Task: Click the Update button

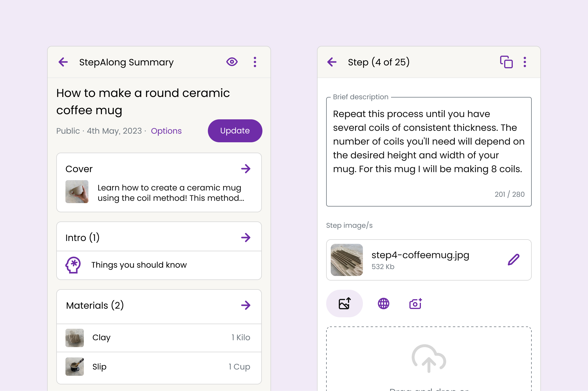Action: [235, 131]
